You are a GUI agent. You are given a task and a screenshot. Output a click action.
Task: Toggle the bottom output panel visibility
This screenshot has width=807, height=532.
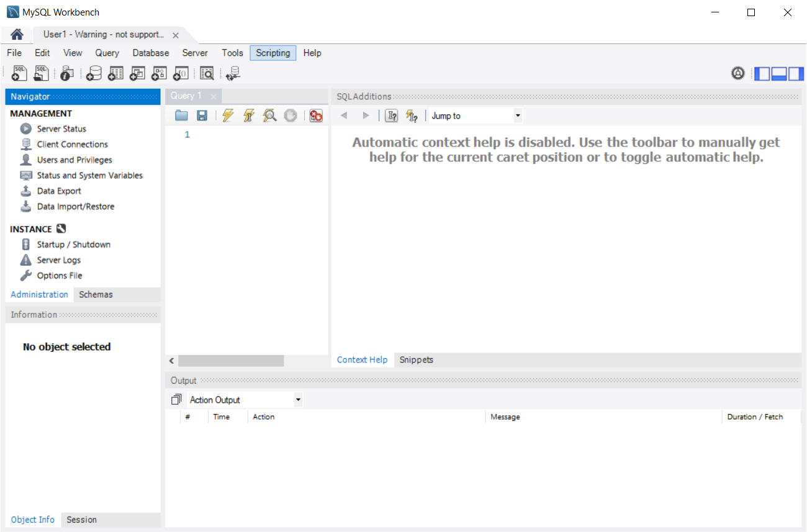tap(778, 74)
